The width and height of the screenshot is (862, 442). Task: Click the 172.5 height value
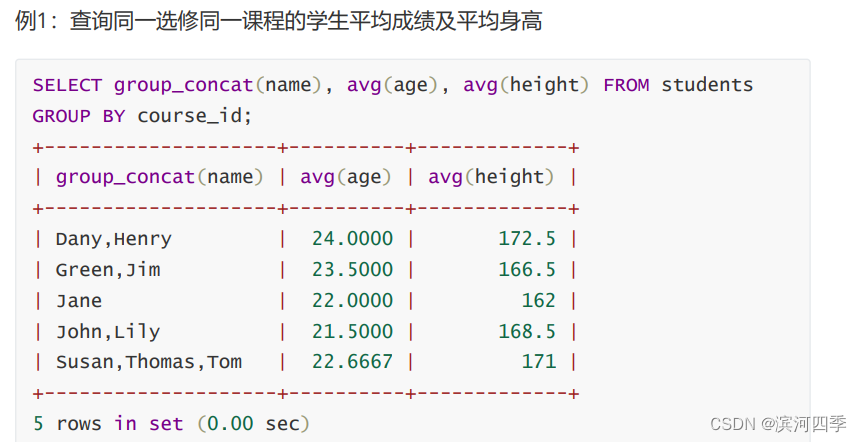pos(527,239)
